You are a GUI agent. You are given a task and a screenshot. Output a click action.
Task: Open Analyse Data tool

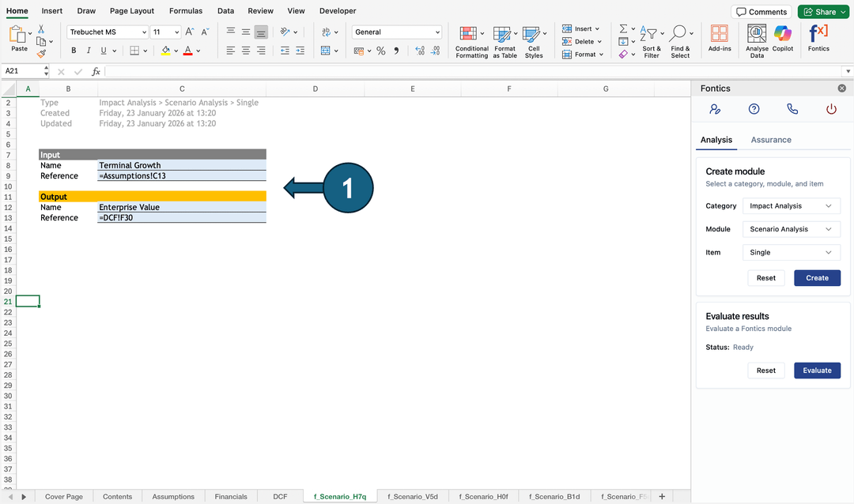click(757, 39)
